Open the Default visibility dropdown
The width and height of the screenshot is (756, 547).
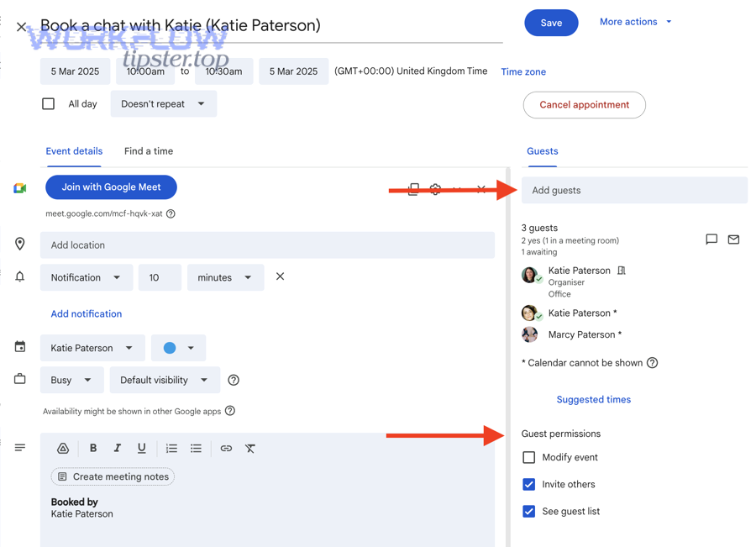[x=165, y=380]
